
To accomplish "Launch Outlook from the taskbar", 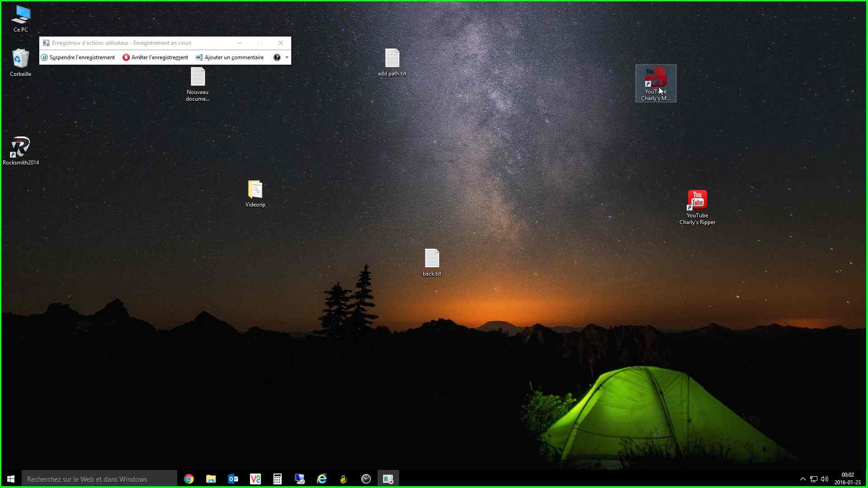I will point(233,479).
